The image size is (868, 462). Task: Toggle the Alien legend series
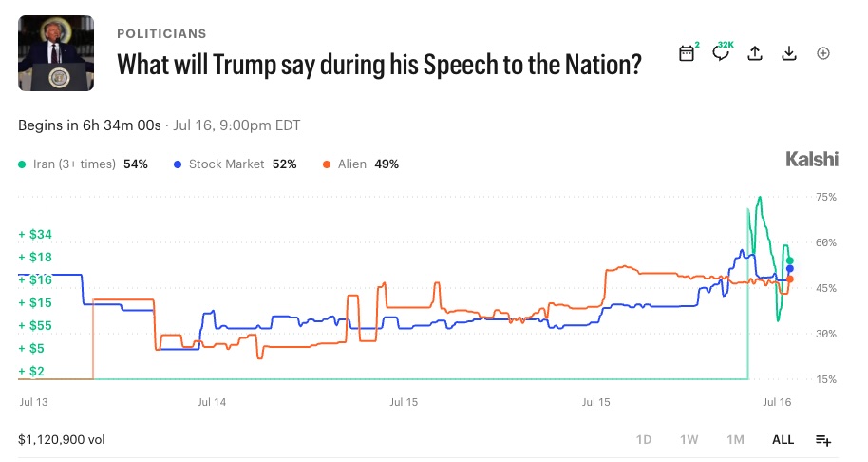[x=360, y=164]
